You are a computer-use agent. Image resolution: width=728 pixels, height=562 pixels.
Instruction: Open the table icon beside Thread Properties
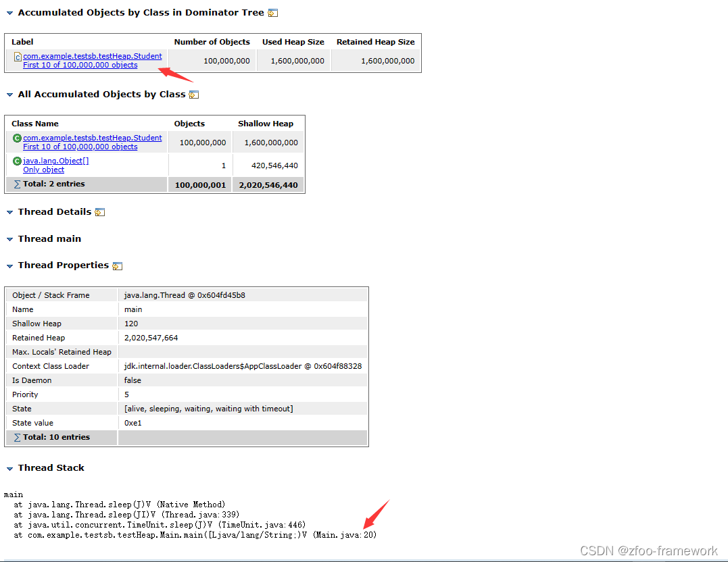118,265
